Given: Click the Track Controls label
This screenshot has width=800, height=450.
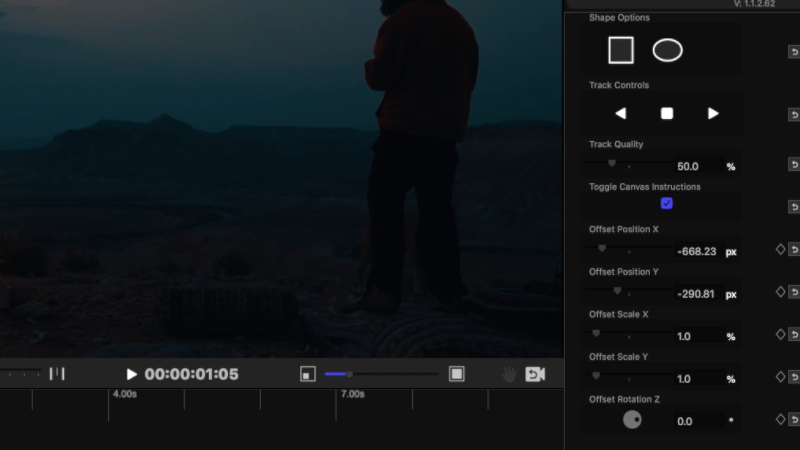Looking at the screenshot, I should pos(619,85).
